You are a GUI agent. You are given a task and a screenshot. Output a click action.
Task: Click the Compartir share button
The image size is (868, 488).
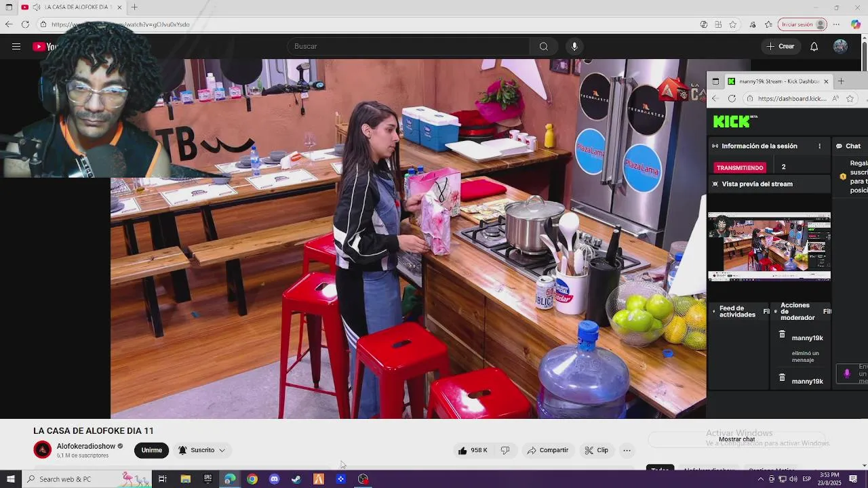coord(548,450)
